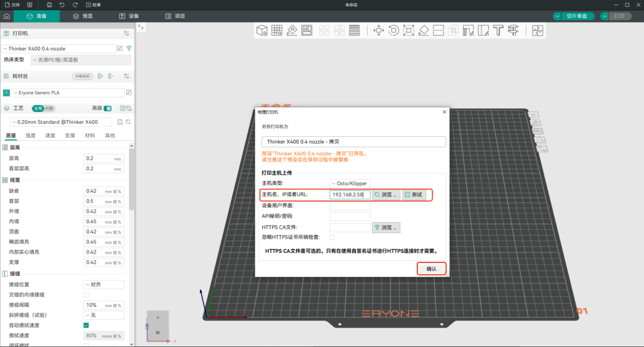Click the Assembly view puzzle icon
Image resolution: width=644 pixels, height=347 pixels.
(x=538, y=31)
